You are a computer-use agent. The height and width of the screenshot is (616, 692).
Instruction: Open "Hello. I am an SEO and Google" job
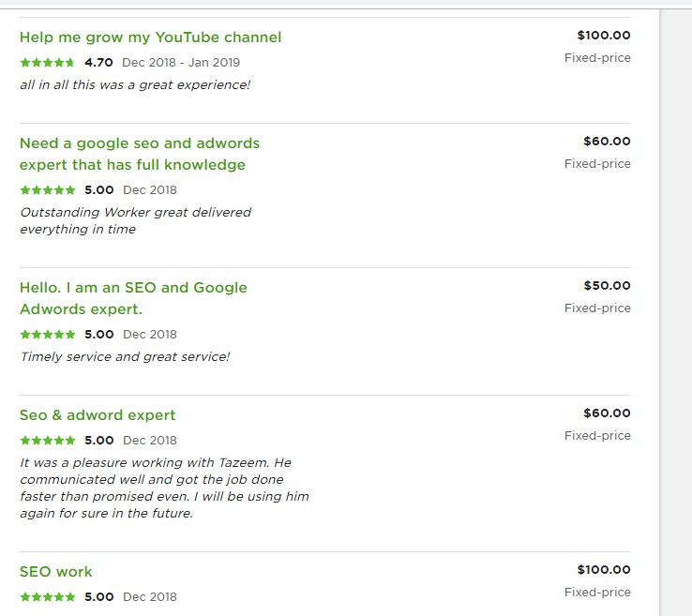133,287
